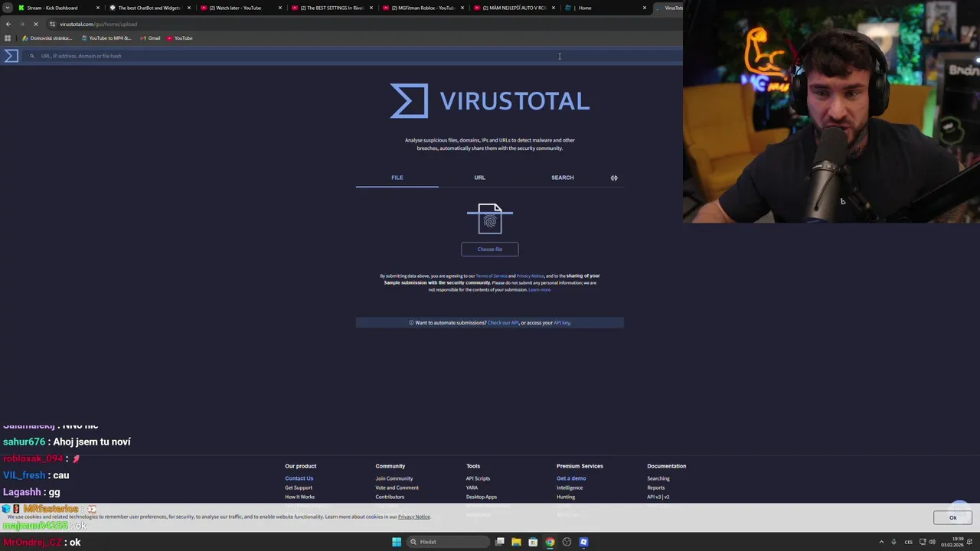The height and width of the screenshot is (551, 980).
Task: Close the Stream - Kick Dashboard tab
Action: click(98, 8)
